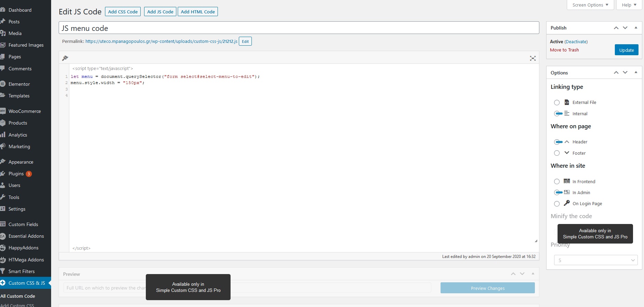Select External File linking type
Screen dimensions: 644x307
pyautogui.click(x=557, y=103)
